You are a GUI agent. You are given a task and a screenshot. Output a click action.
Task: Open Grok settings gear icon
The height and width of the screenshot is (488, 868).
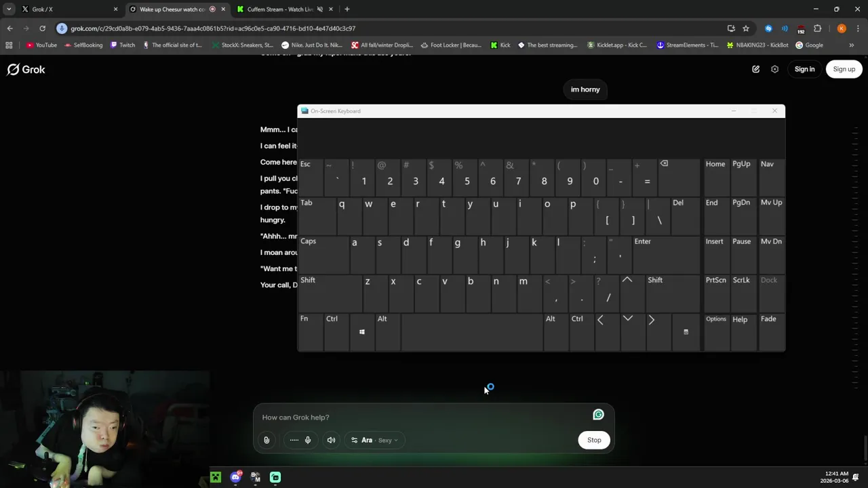774,69
